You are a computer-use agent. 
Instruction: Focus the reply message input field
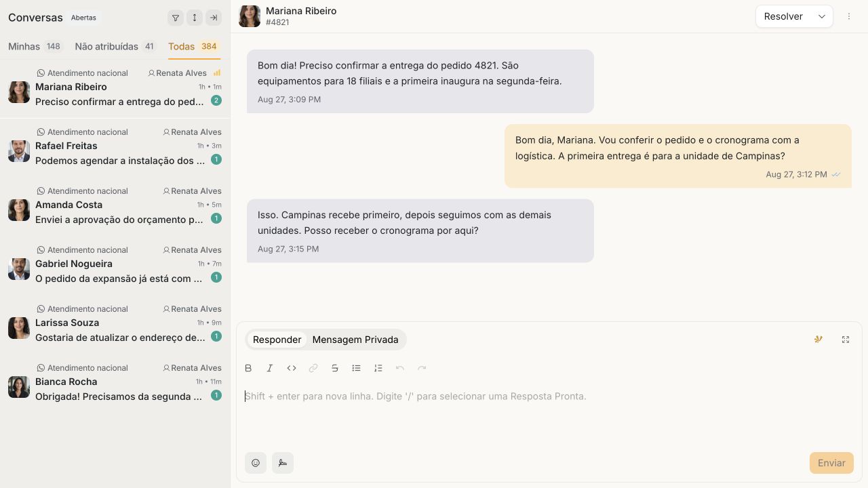pos(549,412)
